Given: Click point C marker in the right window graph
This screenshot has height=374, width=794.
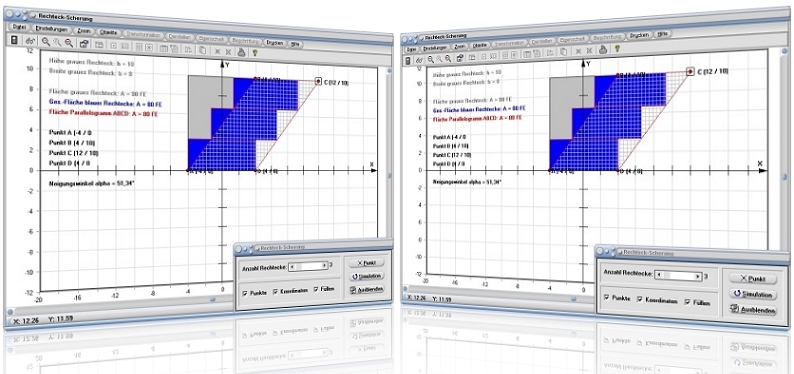Looking at the screenshot, I should [690, 71].
